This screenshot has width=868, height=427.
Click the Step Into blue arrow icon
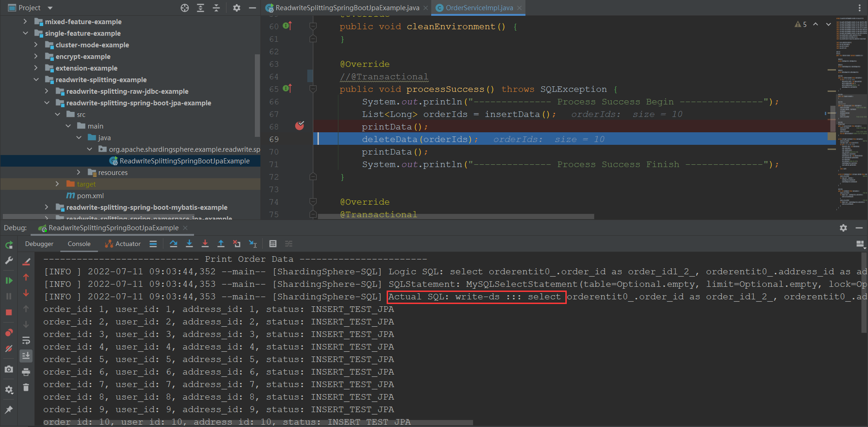click(x=189, y=244)
